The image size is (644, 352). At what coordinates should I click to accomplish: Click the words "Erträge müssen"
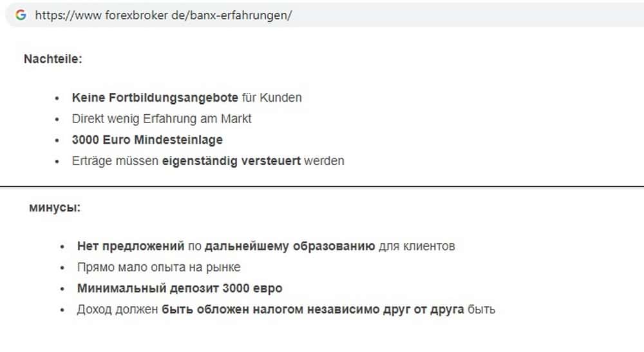(115, 161)
